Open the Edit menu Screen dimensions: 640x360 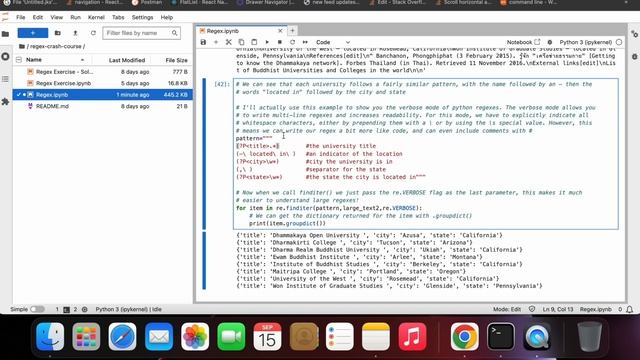(38, 17)
